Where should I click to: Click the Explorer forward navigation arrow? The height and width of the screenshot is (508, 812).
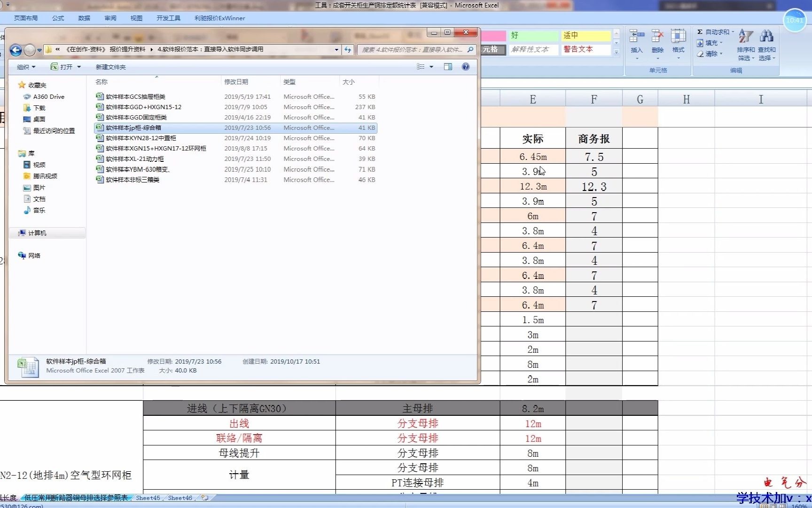[30, 50]
